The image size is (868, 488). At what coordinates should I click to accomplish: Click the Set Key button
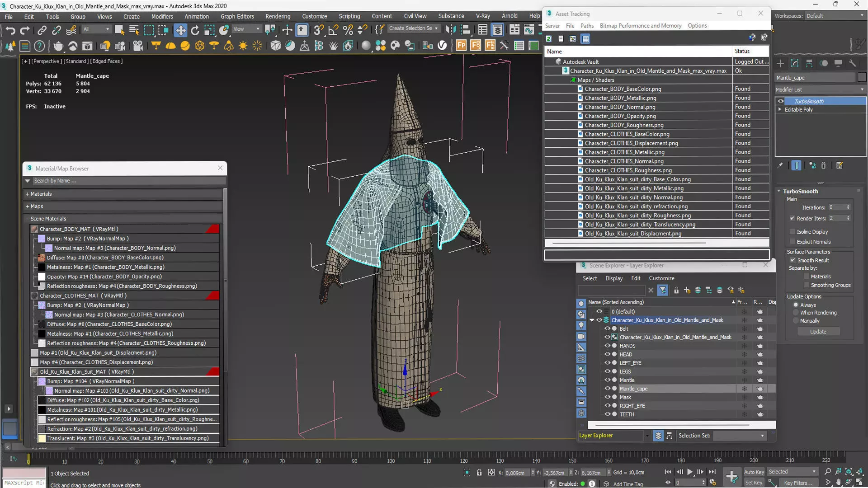pos(754,483)
